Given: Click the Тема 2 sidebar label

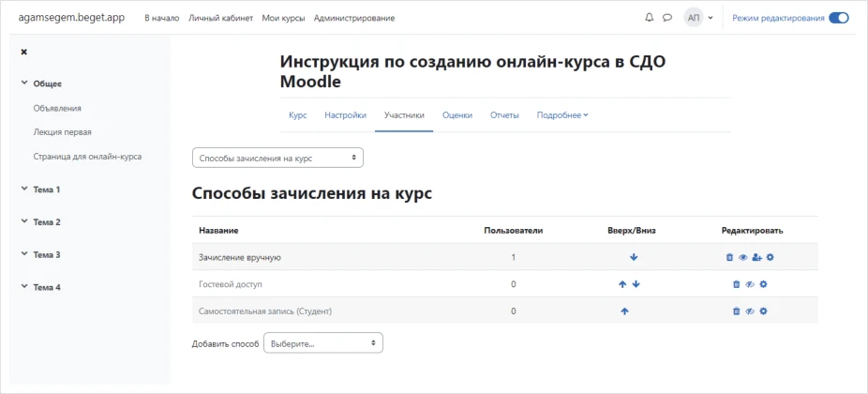Looking at the screenshot, I should point(47,221).
